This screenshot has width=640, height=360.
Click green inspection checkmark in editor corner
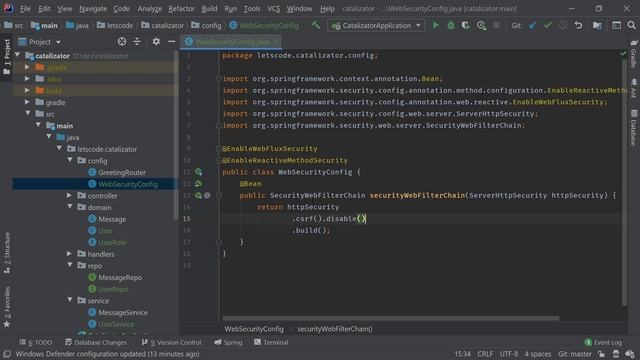point(623,53)
